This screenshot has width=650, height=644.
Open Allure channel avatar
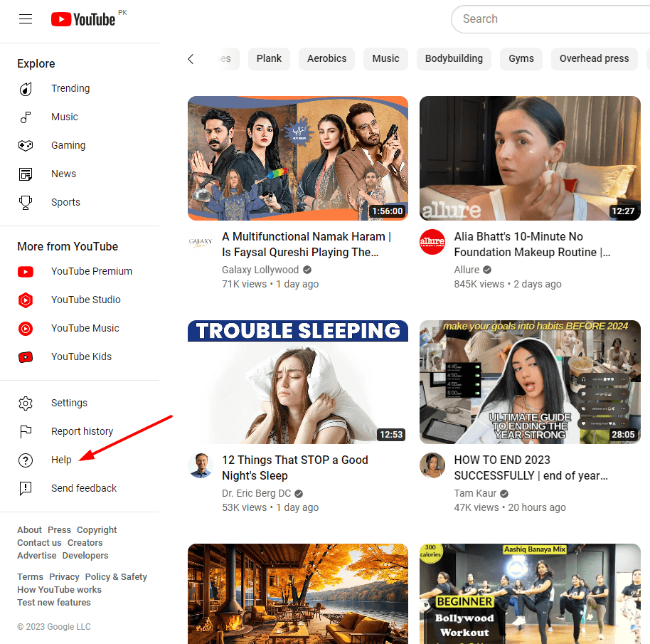pyautogui.click(x=432, y=241)
